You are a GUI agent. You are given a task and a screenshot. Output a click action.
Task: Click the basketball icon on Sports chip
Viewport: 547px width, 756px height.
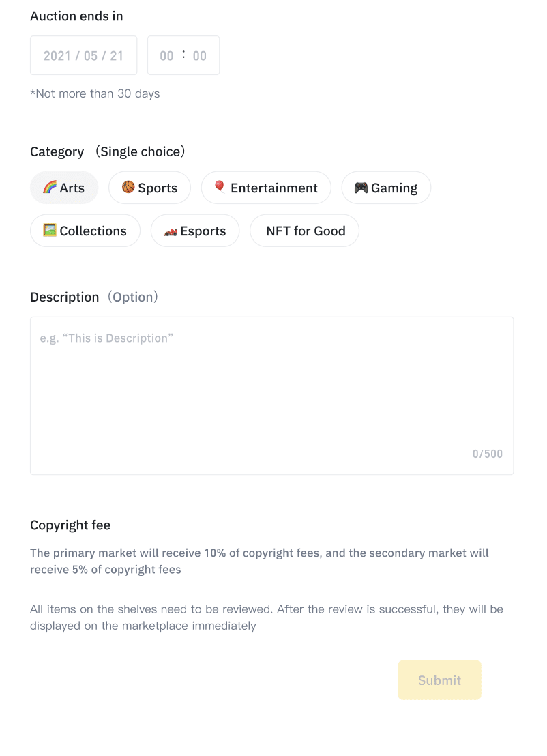click(x=128, y=186)
